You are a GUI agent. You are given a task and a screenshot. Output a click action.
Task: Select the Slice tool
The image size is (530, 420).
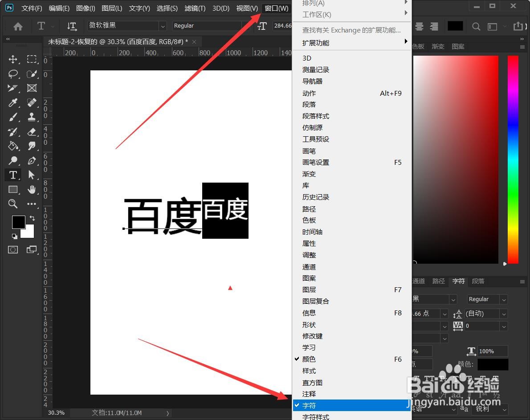coord(13,88)
